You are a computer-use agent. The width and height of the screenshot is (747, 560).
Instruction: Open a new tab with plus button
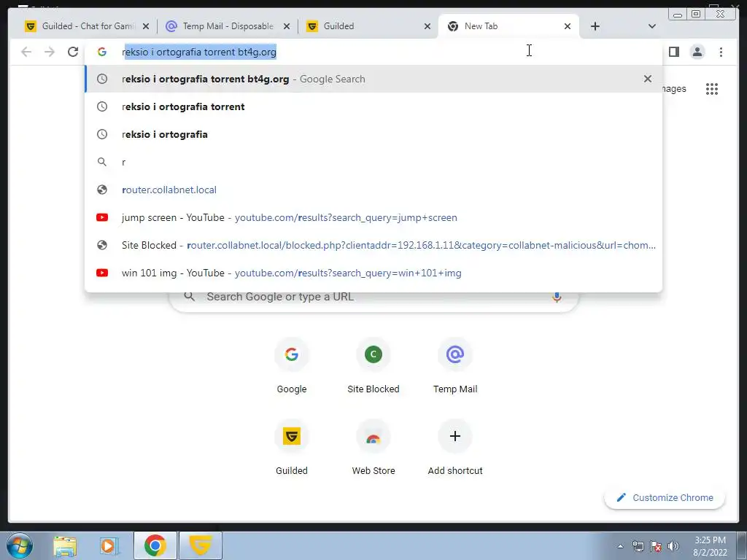(x=595, y=26)
